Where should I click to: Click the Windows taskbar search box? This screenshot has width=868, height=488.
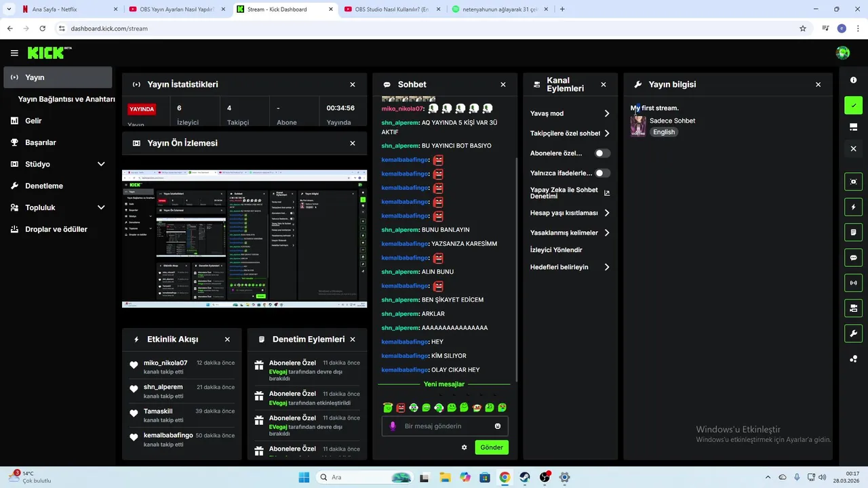(x=365, y=477)
